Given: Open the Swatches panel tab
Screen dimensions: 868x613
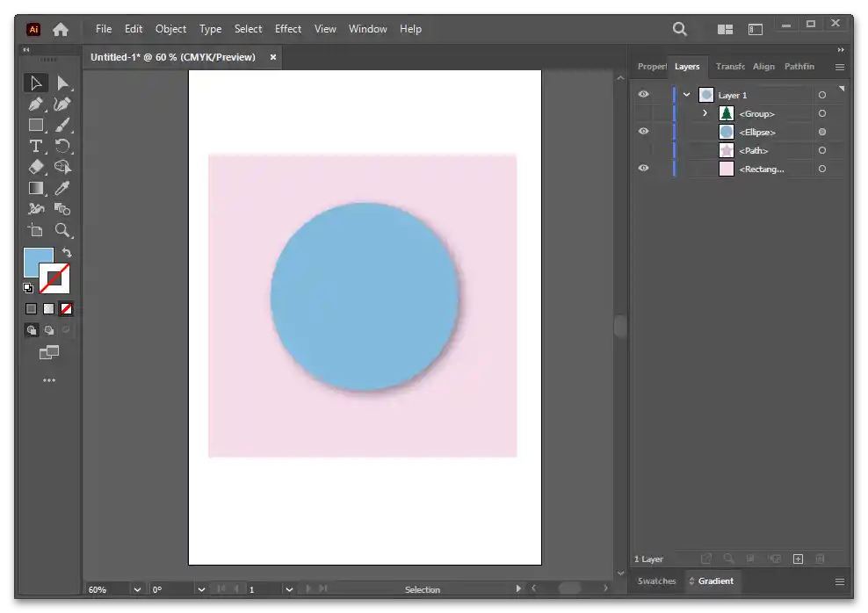Looking at the screenshot, I should pyautogui.click(x=656, y=581).
